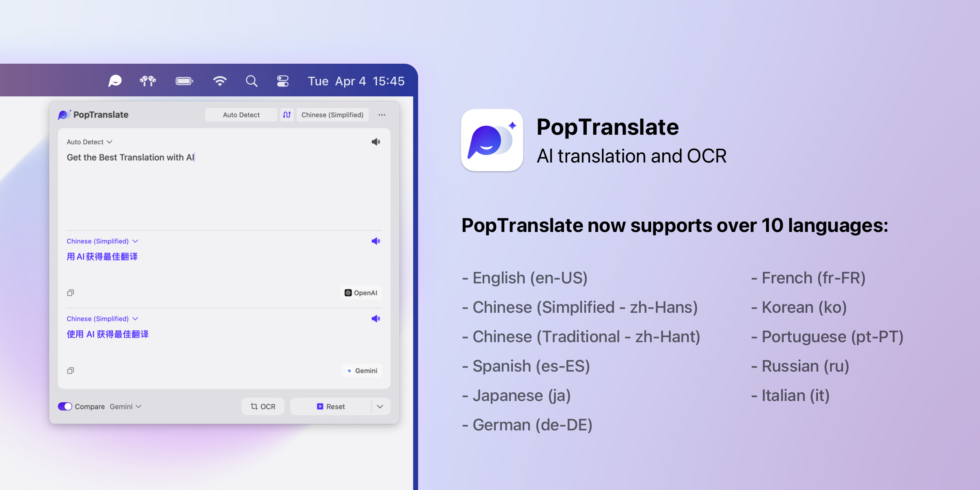
Task: Select Auto Detect source language button
Action: (241, 115)
